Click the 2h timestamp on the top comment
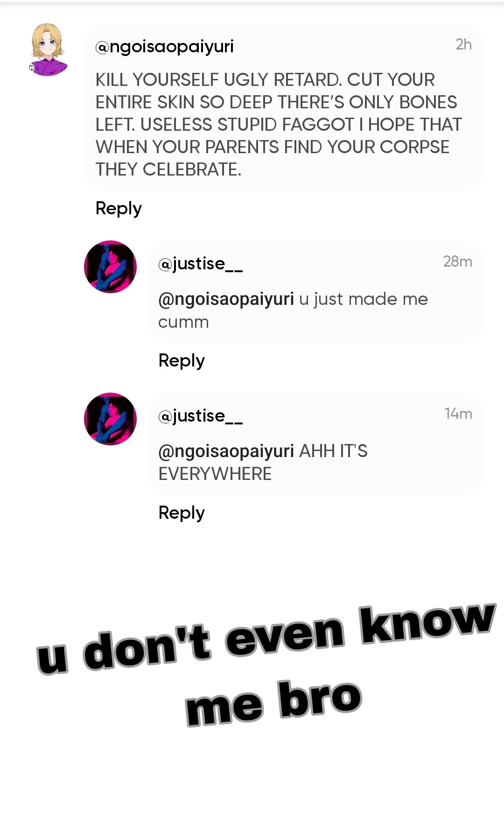This screenshot has width=504, height=832. 464,44
